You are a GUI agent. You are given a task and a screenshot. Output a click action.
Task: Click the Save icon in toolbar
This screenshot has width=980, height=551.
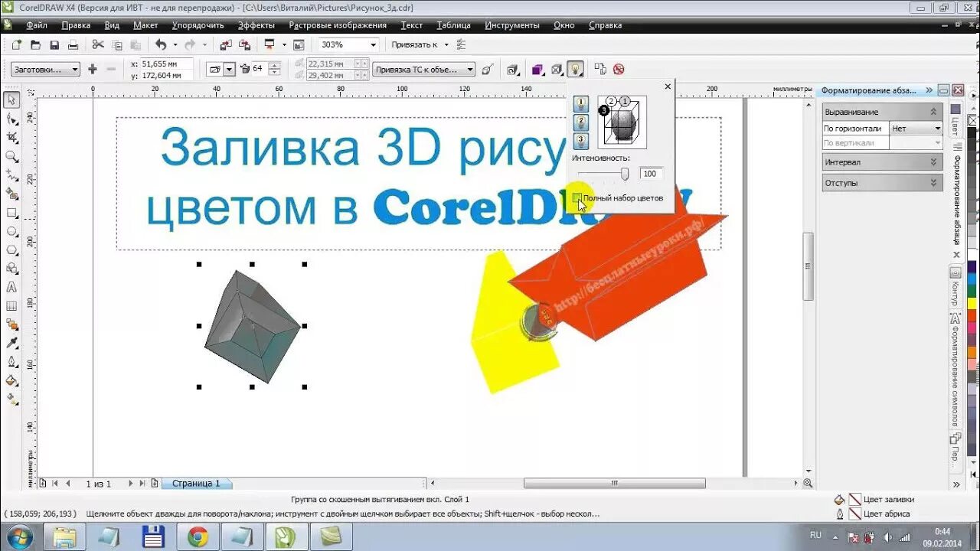[54, 45]
